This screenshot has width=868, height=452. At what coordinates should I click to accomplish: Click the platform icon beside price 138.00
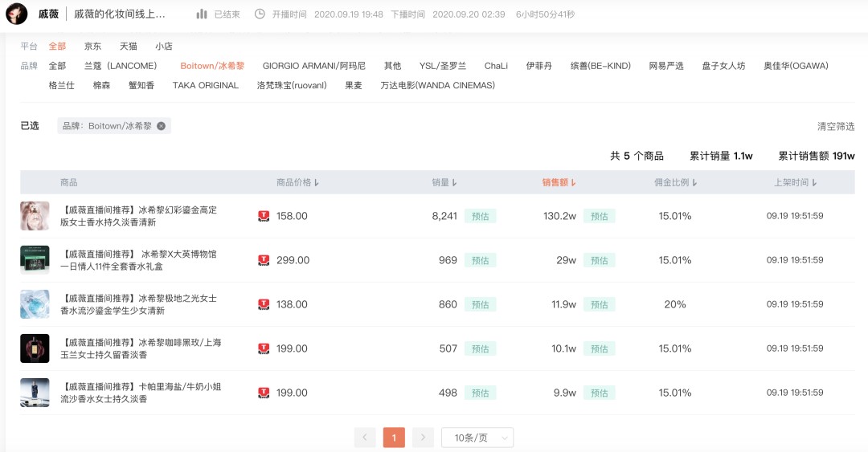pyautogui.click(x=264, y=305)
